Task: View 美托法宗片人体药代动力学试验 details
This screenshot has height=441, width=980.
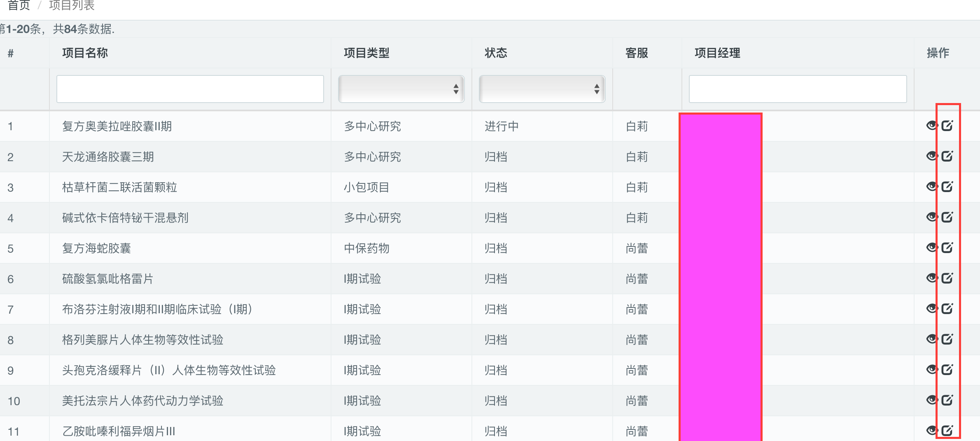Action: click(932, 400)
